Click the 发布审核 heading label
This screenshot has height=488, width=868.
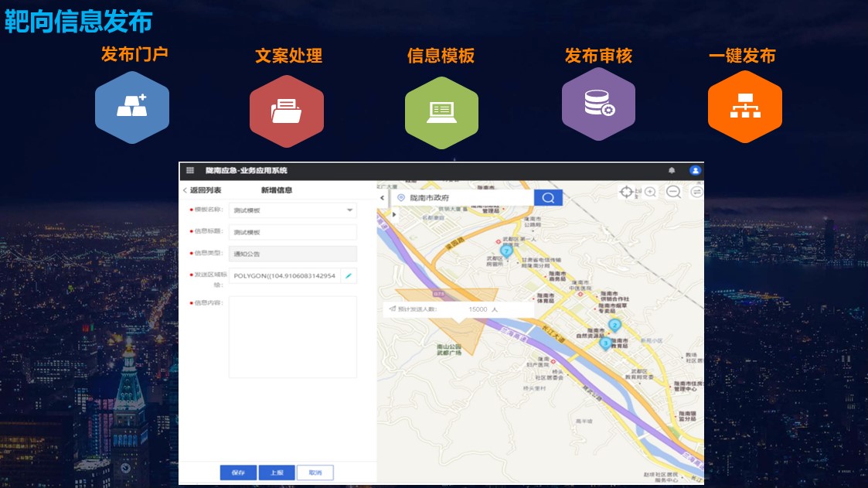598,56
